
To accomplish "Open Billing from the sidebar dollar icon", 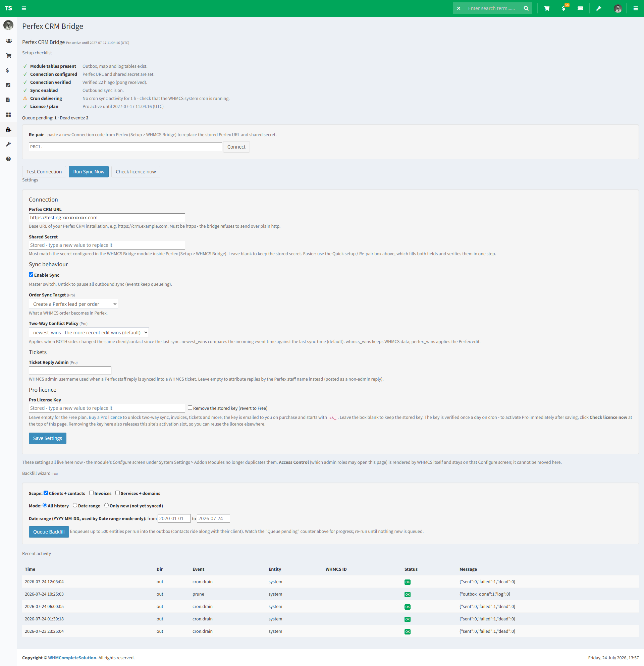I will click(7, 70).
